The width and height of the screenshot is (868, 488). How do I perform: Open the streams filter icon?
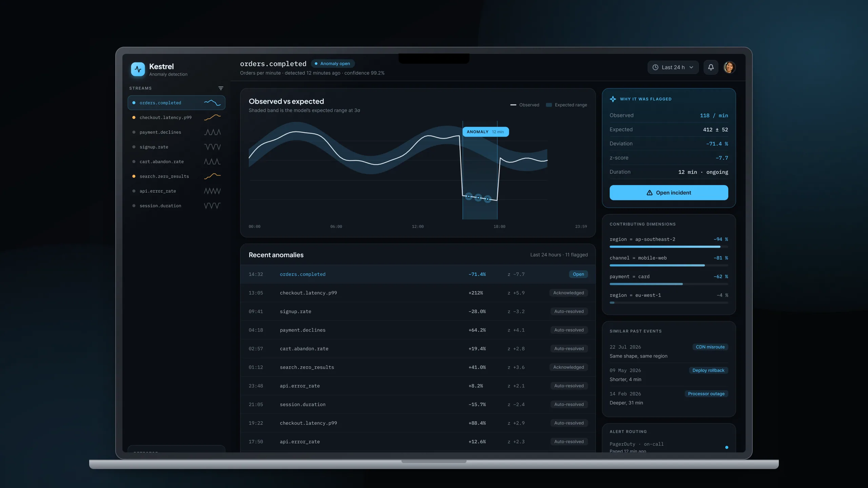221,88
